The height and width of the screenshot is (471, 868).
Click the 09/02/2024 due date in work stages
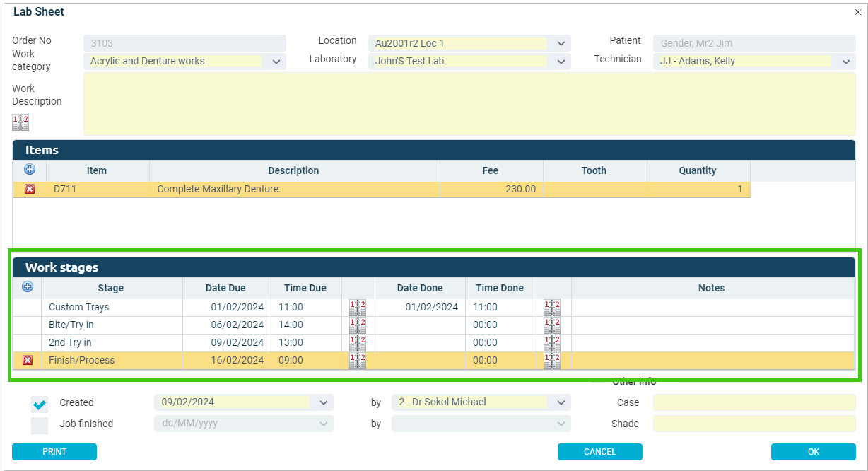[x=227, y=343]
